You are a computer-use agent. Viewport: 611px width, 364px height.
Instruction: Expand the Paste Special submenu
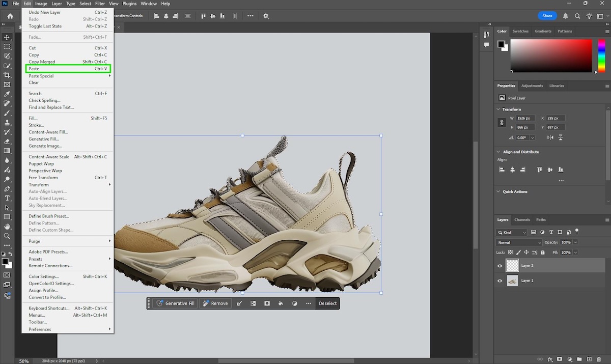tap(68, 76)
